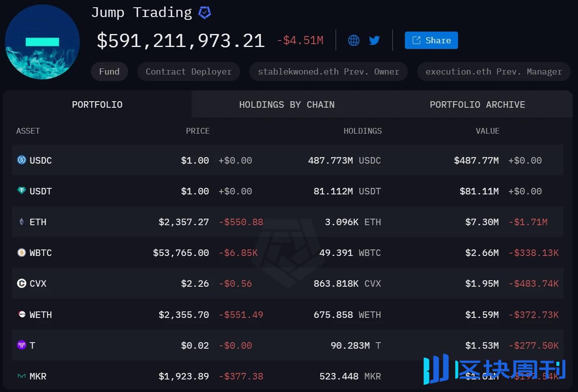578x392 pixels.
Task: Click the ETH diamond icon
Action: (21, 222)
